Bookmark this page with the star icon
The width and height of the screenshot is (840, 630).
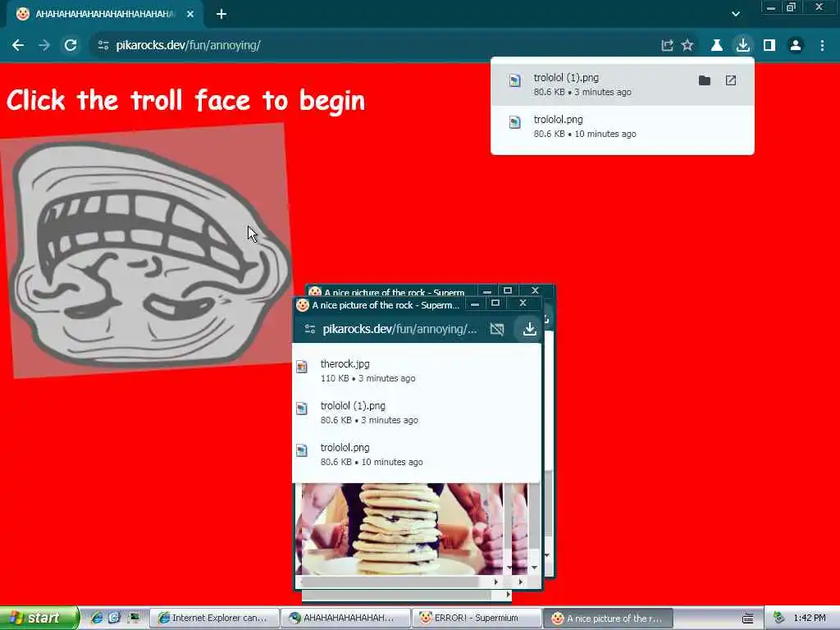(x=687, y=46)
